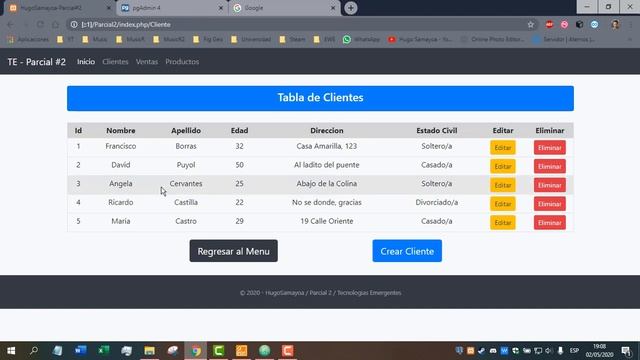Switch to the Google tab
The width and height of the screenshot is (640, 360).
pyautogui.click(x=284, y=8)
